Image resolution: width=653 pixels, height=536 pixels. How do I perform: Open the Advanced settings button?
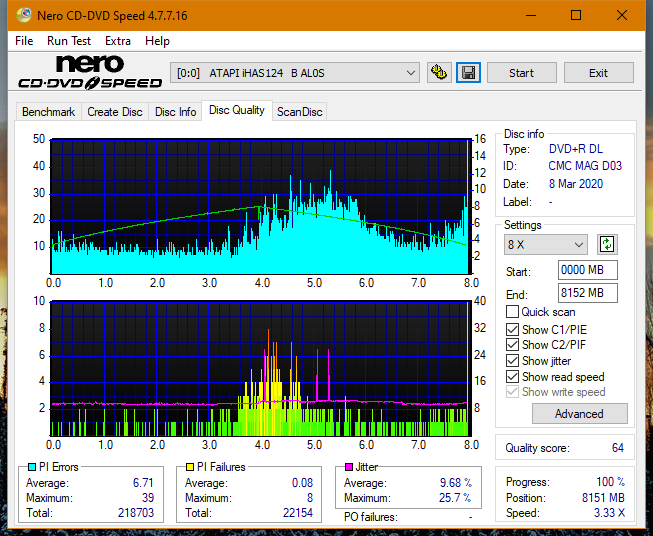(x=579, y=414)
